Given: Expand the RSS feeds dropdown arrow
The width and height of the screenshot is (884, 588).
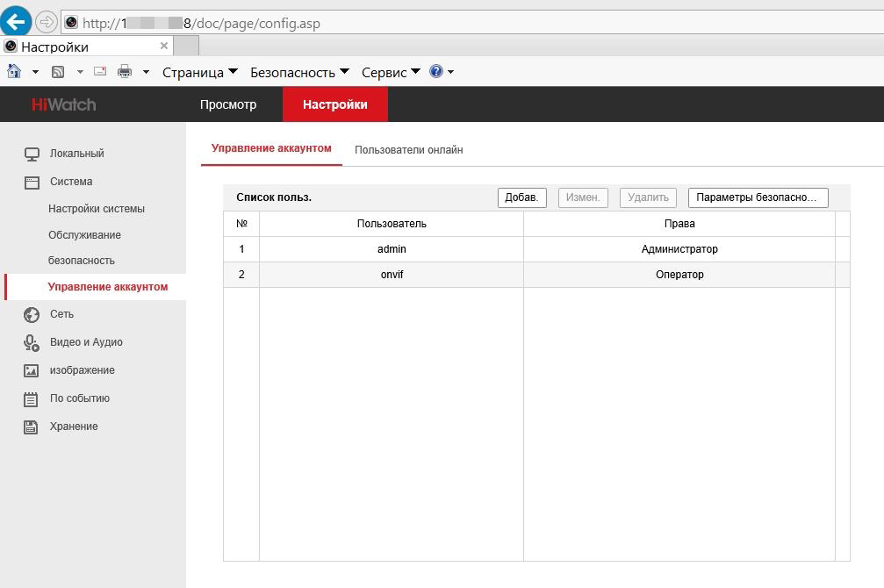Looking at the screenshot, I should click(x=80, y=72).
